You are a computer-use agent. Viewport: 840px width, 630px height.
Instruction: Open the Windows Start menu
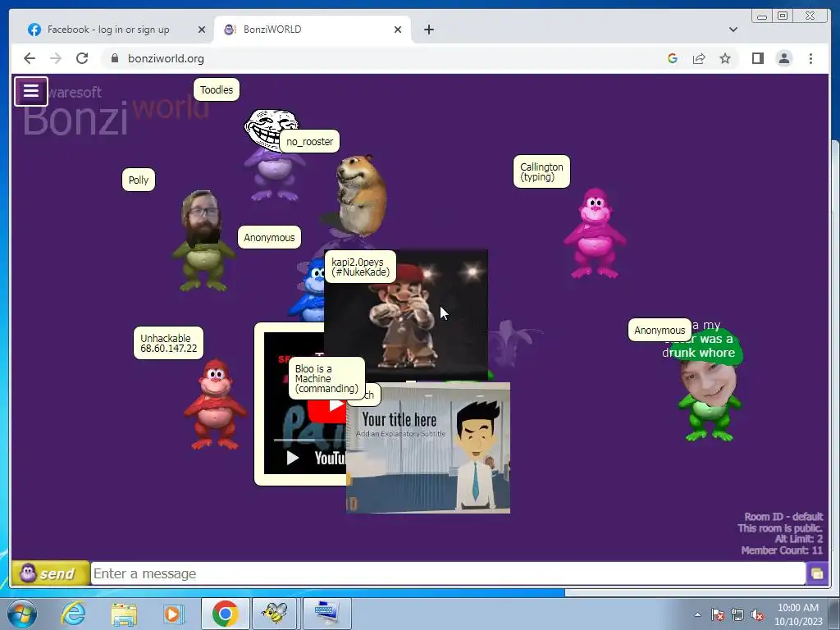[22, 614]
